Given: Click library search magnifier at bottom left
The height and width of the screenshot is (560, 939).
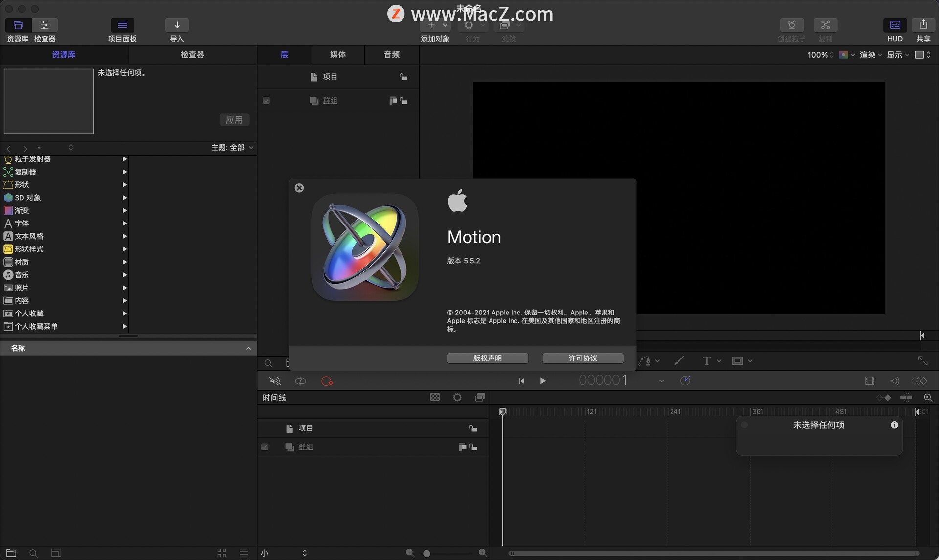Looking at the screenshot, I should (33, 553).
